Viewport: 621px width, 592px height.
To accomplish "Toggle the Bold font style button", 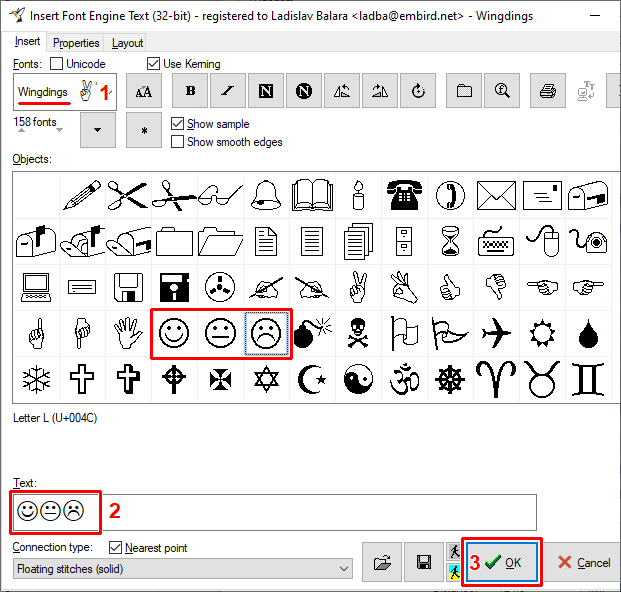I will (x=191, y=92).
